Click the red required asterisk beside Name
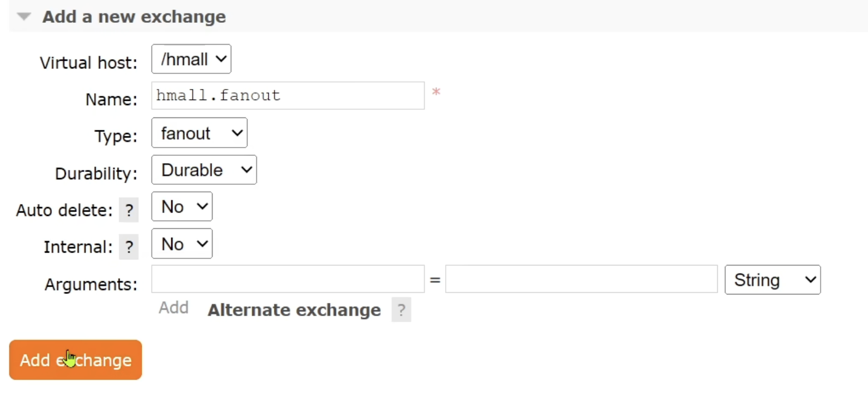The height and width of the screenshot is (393, 868). [436, 93]
